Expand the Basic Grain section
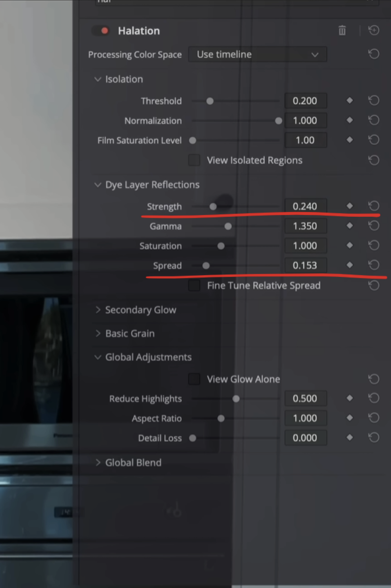The image size is (391, 588). tap(98, 333)
